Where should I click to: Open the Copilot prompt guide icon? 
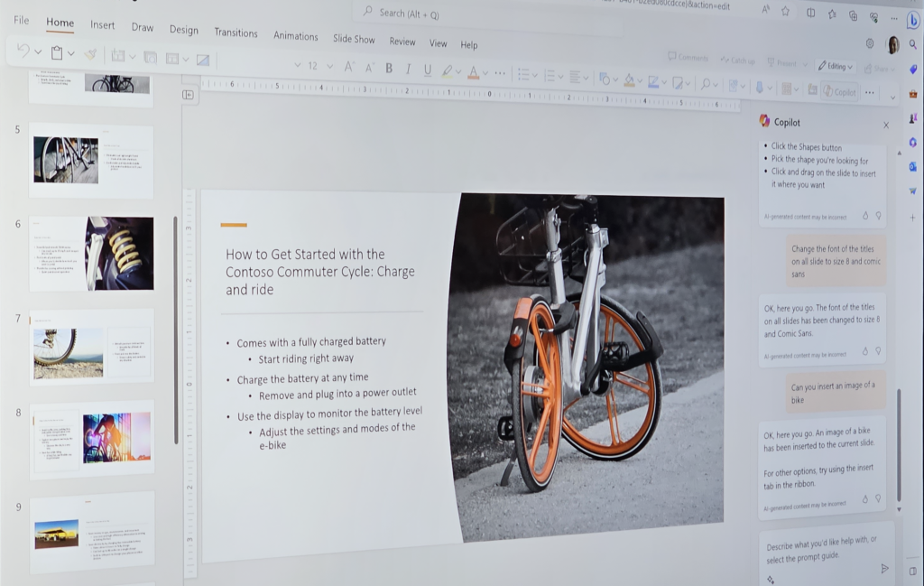point(771,580)
